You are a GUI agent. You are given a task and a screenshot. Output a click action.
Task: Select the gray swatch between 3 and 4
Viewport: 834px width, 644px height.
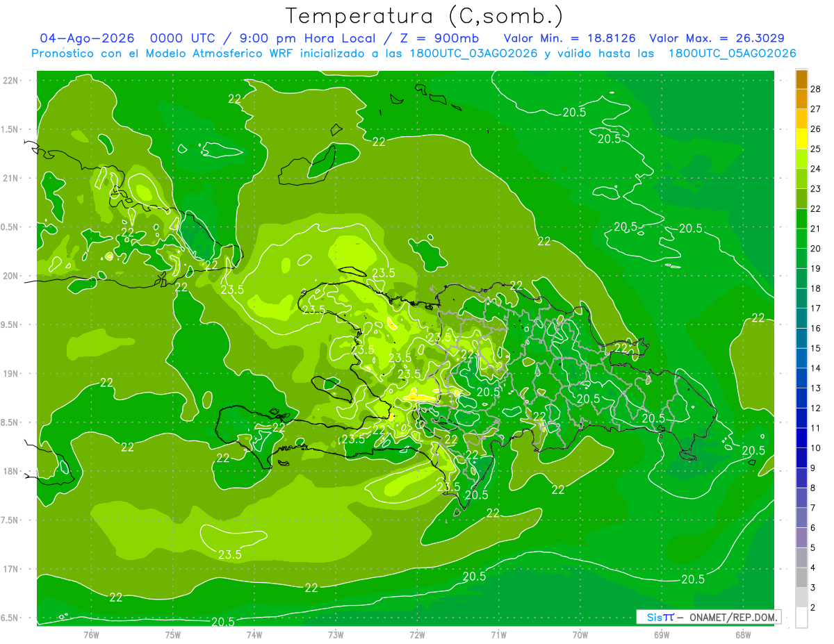tap(801, 577)
